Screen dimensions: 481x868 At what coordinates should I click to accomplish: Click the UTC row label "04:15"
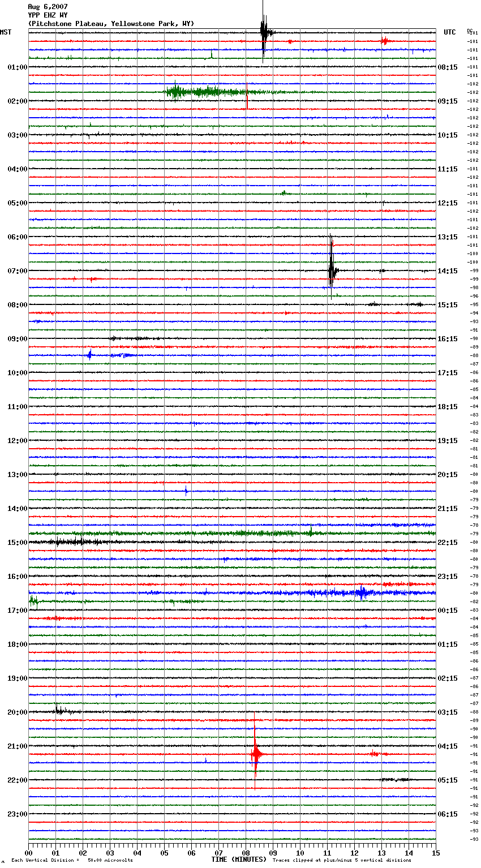click(448, 746)
